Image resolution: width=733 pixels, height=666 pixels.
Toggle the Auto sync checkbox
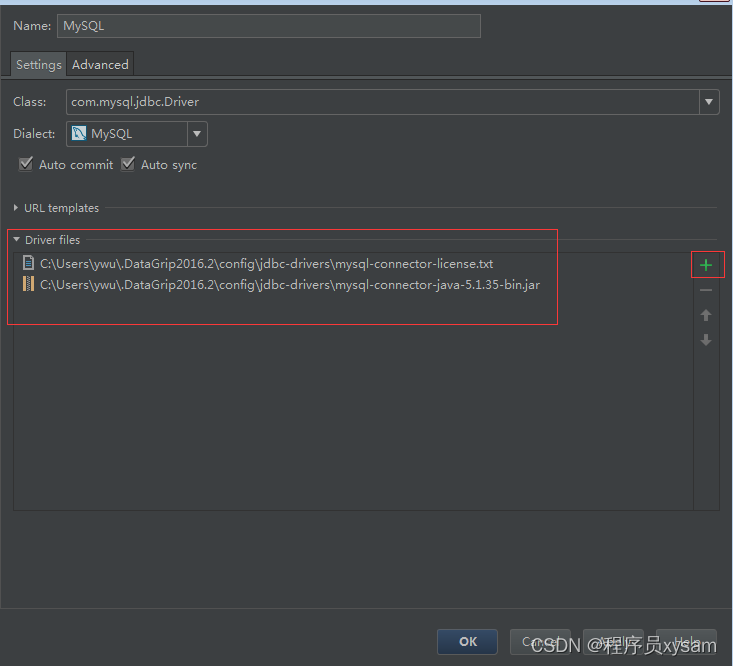click(128, 164)
